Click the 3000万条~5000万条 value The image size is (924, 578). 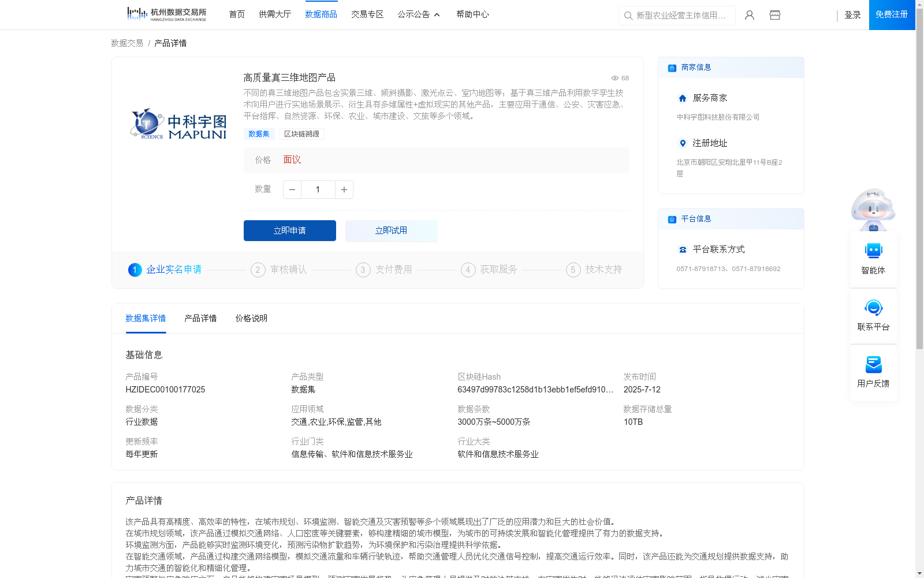[494, 422]
